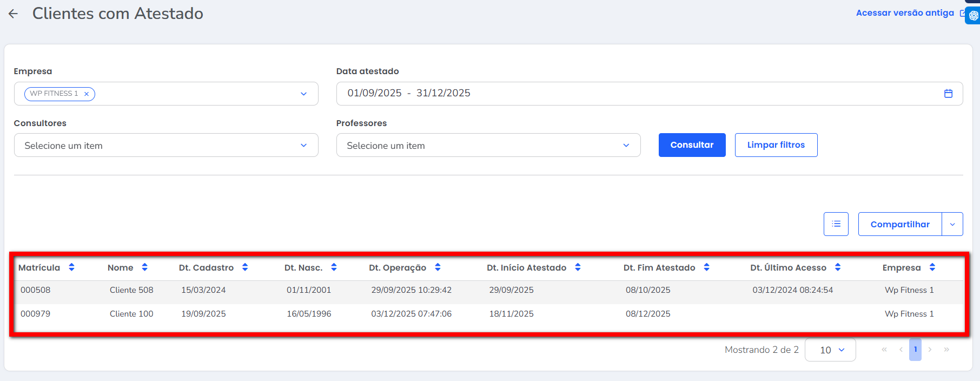Sort table by Nome column
The width and height of the screenshot is (980, 381).
pyautogui.click(x=144, y=267)
